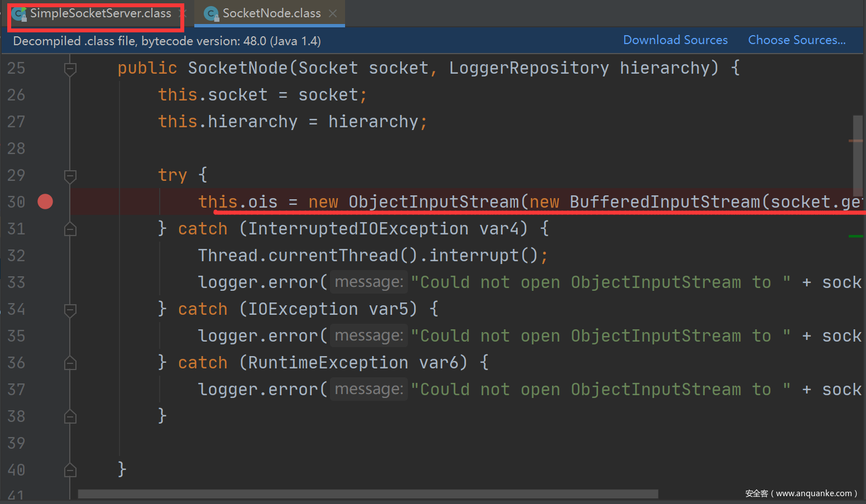
Task: Place cursor on ObjectInputStream in line 30
Action: pos(433,202)
